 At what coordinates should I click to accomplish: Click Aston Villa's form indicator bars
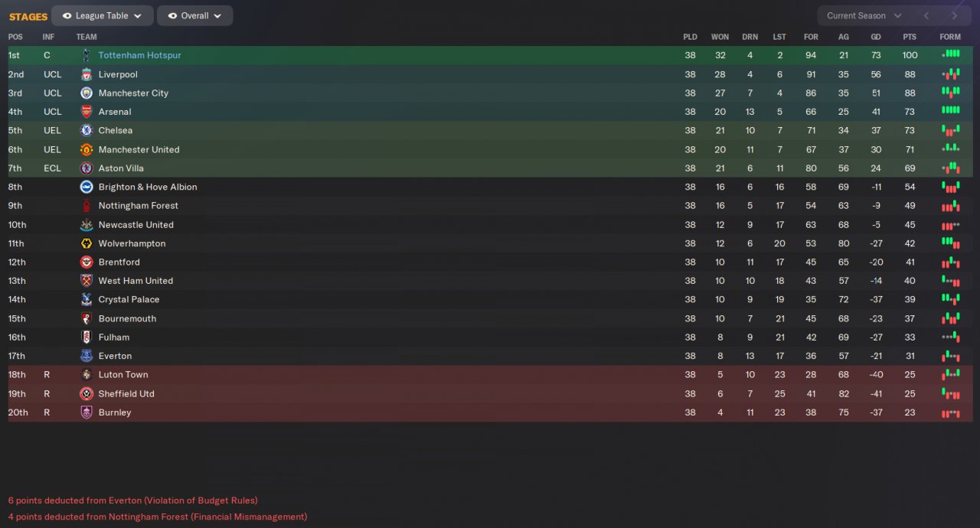click(x=950, y=168)
